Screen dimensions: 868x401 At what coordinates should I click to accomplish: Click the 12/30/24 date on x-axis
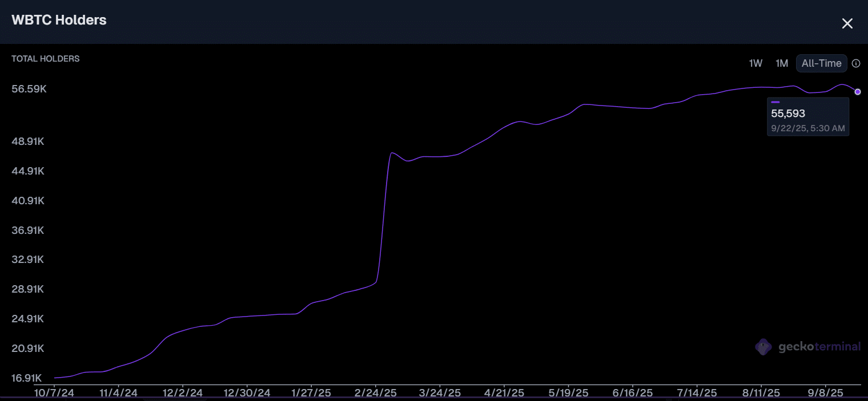coord(247,393)
